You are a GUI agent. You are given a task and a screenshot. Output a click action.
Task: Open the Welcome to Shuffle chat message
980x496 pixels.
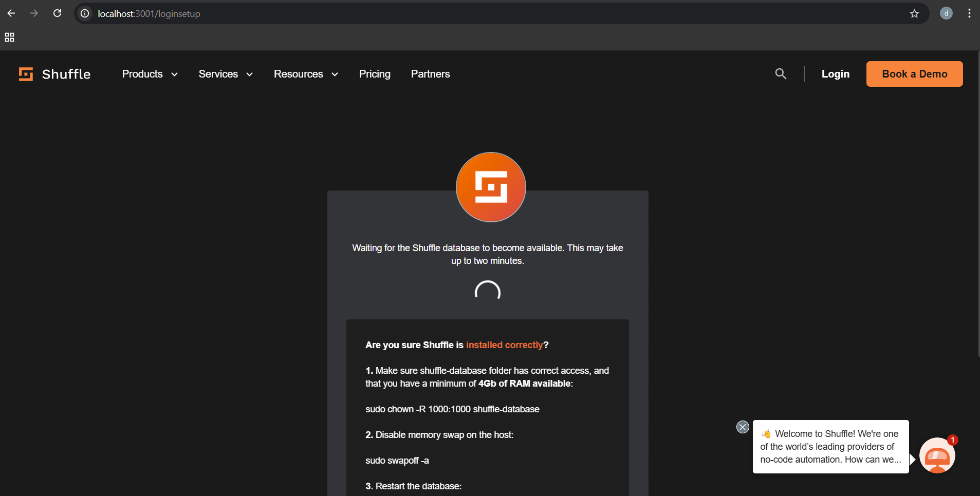[830, 447]
